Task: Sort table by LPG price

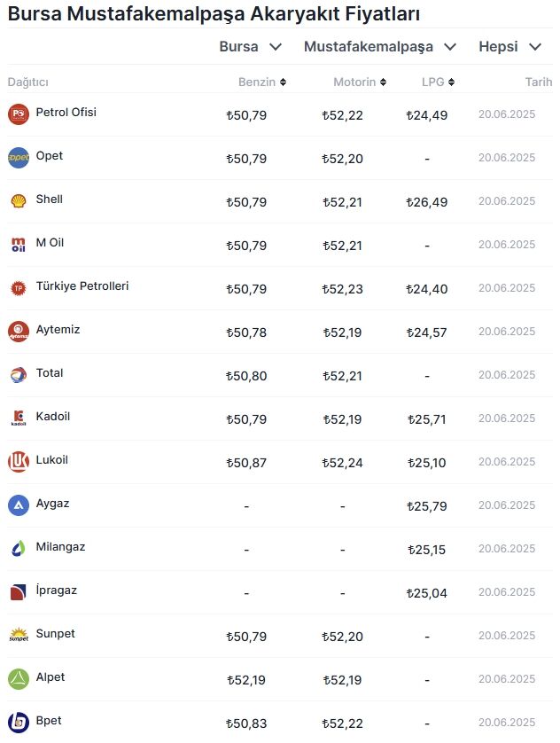Action: click(438, 82)
